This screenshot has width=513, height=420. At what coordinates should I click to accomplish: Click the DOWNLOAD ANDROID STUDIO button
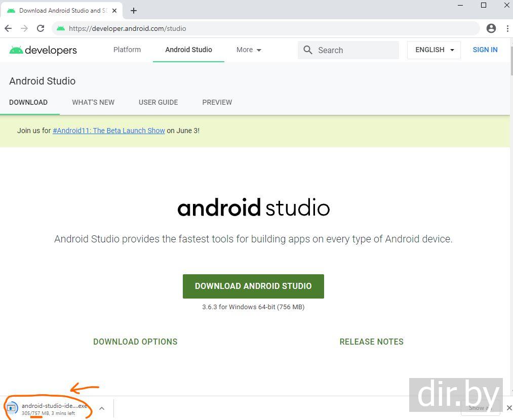(253, 286)
